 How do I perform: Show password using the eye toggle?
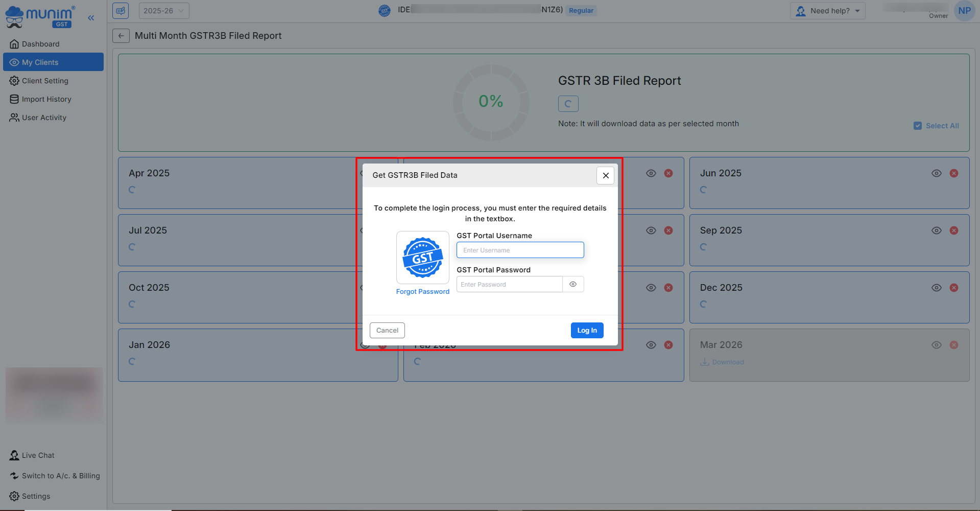[573, 284]
